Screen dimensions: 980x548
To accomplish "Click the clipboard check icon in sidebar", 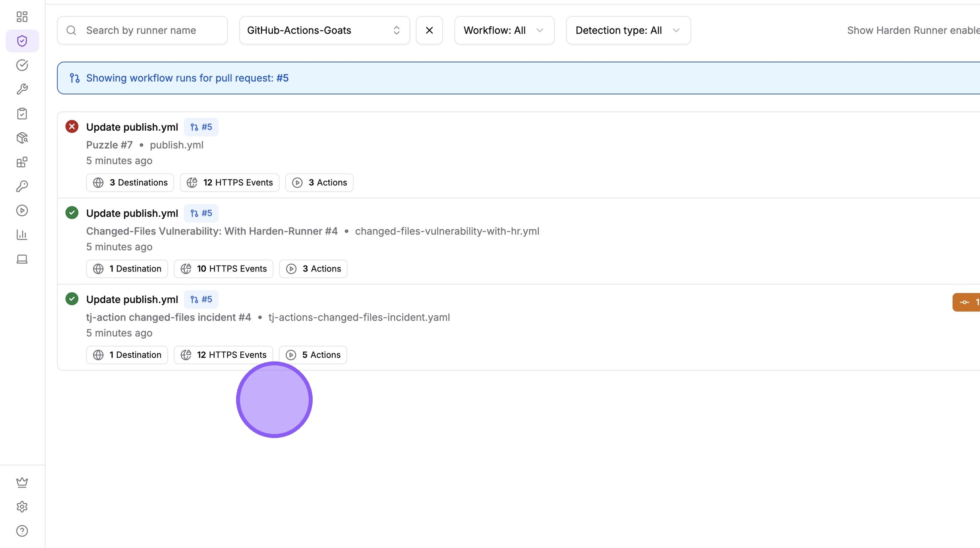I will click(22, 114).
